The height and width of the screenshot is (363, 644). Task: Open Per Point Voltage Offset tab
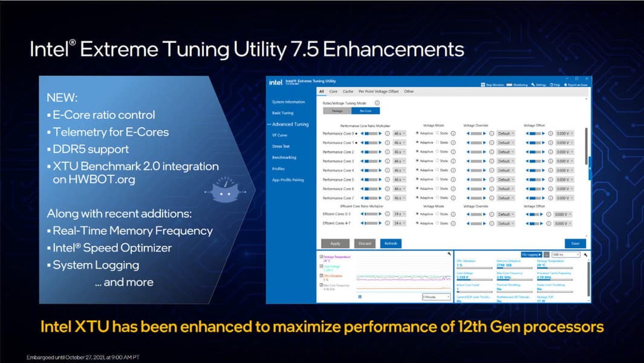(379, 91)
